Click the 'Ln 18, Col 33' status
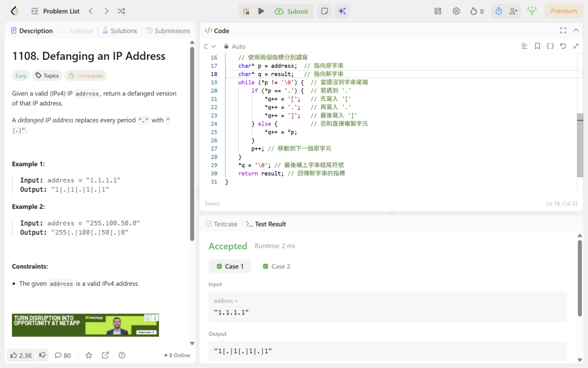Image resolution: width=588 pixels, height=368 pixels. click(562, 204)
